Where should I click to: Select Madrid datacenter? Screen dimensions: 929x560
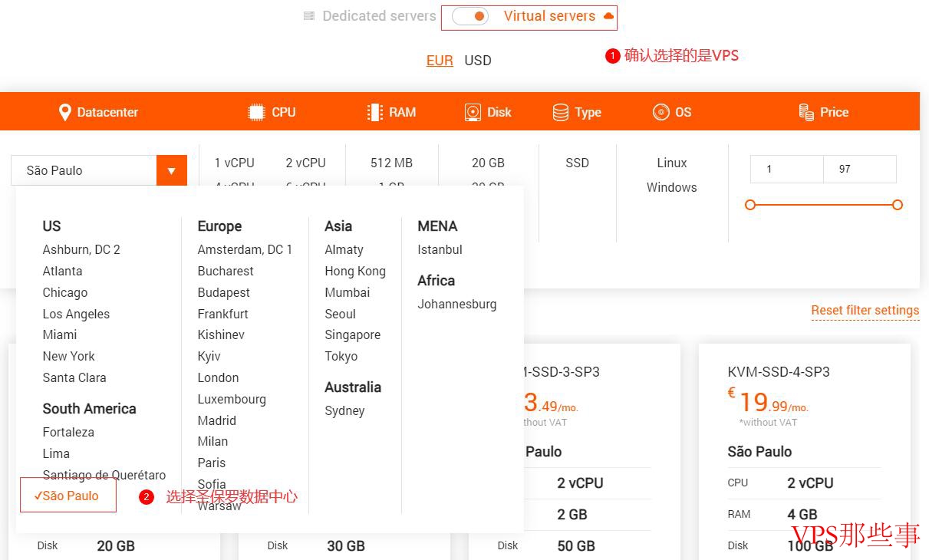(216, 420)
